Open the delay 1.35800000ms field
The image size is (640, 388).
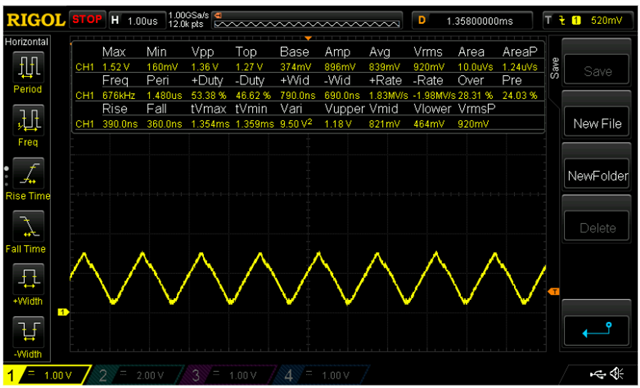click(x=472, y=20)
